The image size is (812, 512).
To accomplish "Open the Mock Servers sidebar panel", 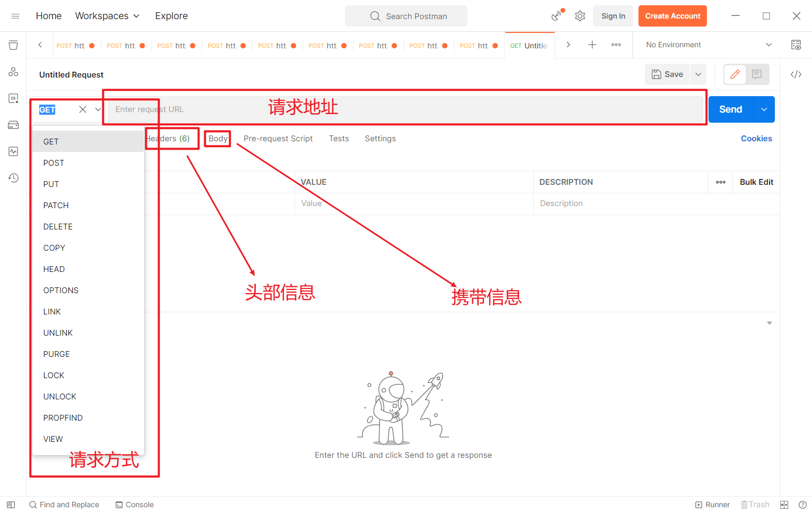I will pyautogui.click(x=13, y=125).
